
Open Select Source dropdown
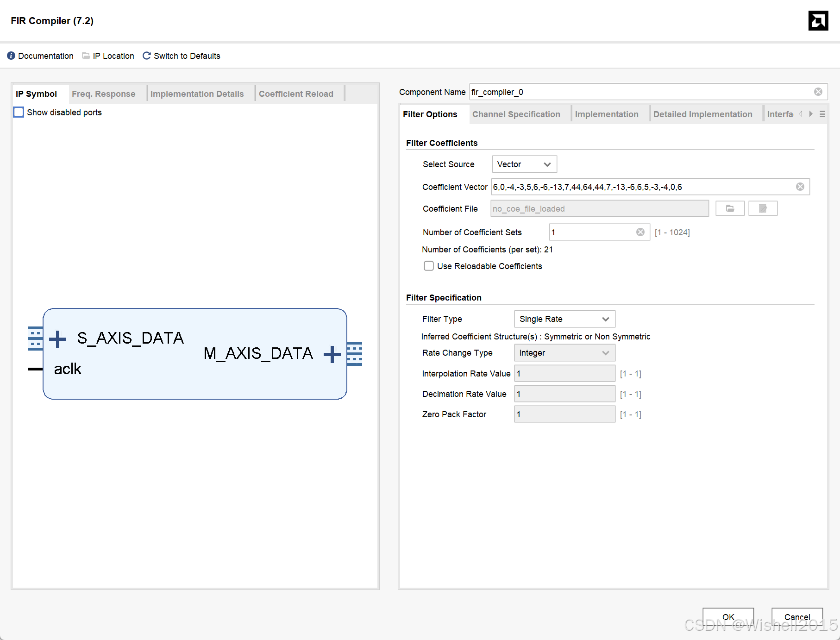524,164
